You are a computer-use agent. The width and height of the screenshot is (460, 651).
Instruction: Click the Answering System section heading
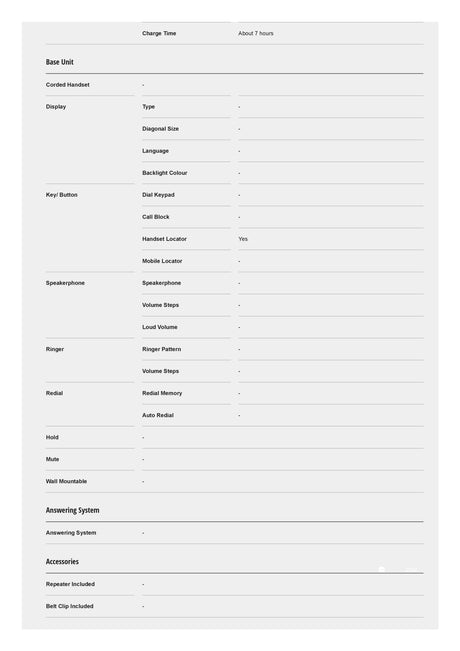(72, 510)
